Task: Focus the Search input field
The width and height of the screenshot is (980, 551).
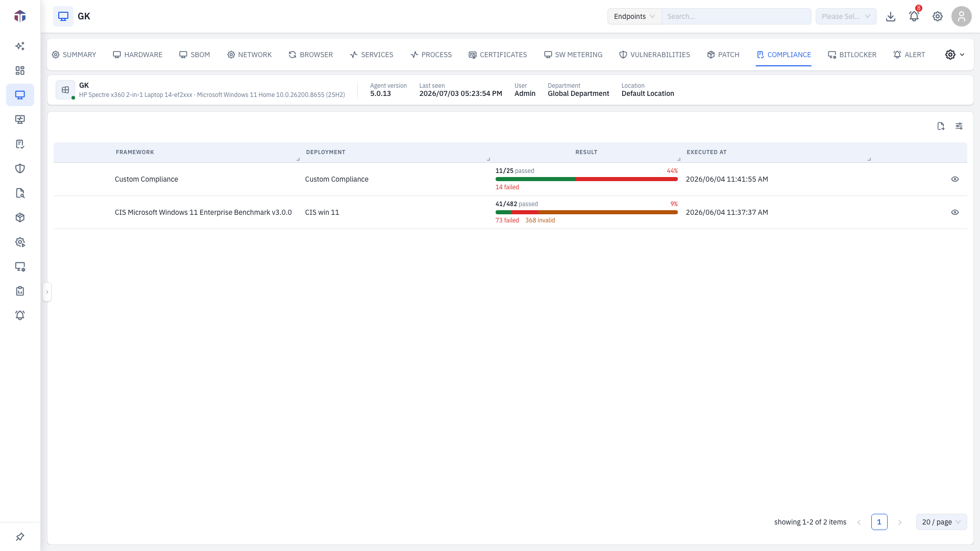Action: point(736,16)
